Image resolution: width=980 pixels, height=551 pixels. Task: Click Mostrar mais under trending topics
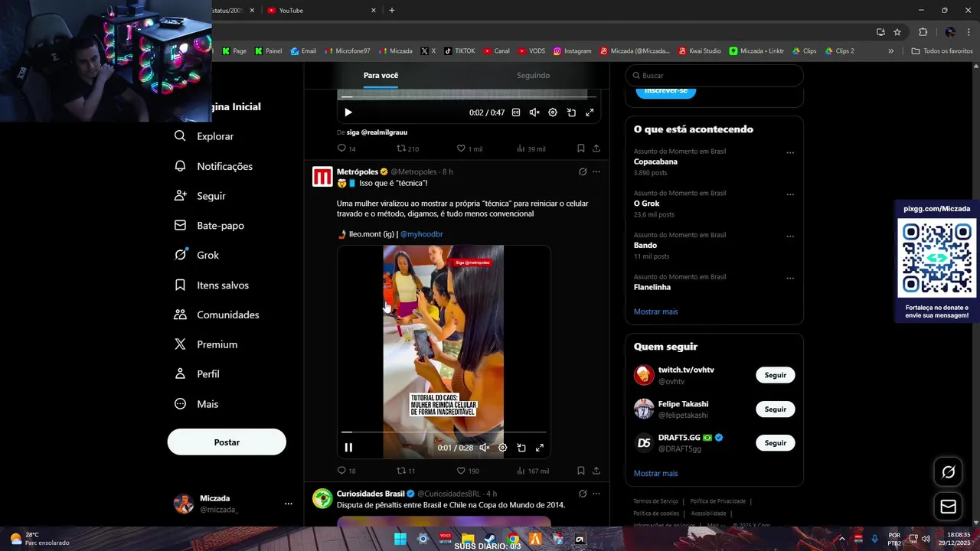[655, 311]
